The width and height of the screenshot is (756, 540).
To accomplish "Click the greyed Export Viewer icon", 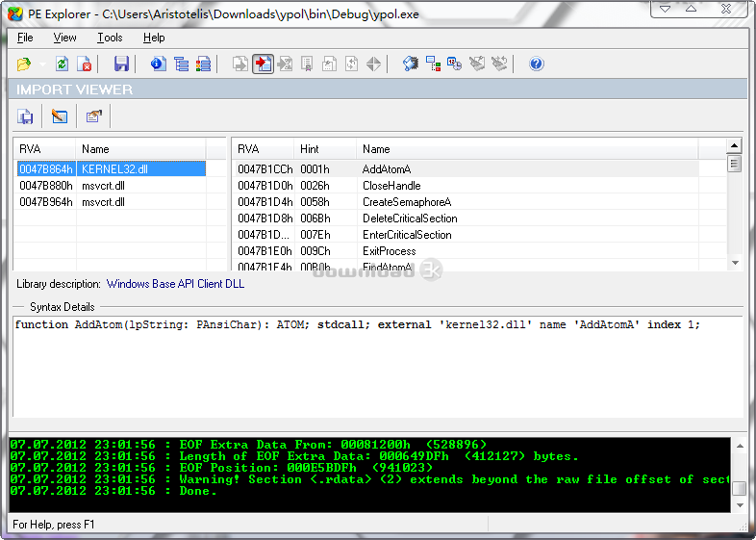I will [x=240, y=64].
